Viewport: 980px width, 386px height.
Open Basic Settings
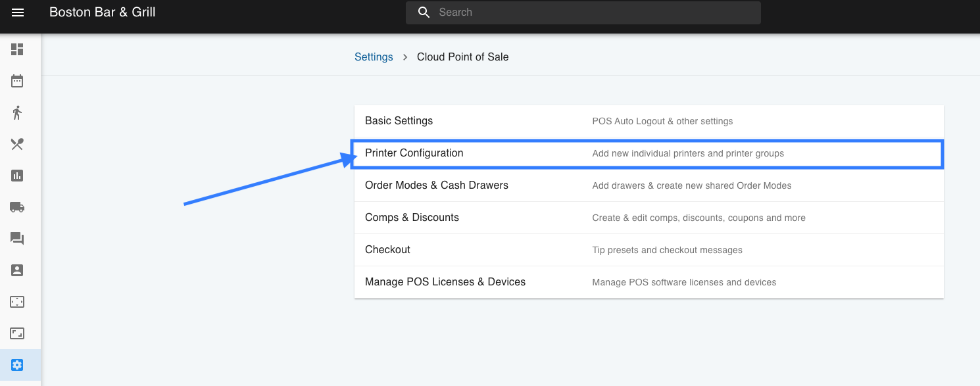tap(399, 121)
